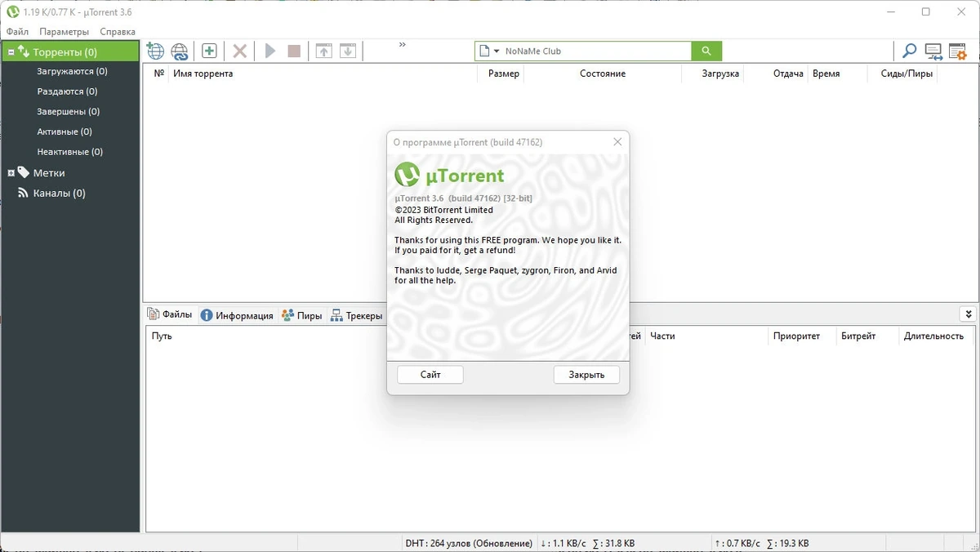The height and width of the screenshot is (552, 980).
Task: Click Add RSS feed link icon
Action: pos(180,51)
